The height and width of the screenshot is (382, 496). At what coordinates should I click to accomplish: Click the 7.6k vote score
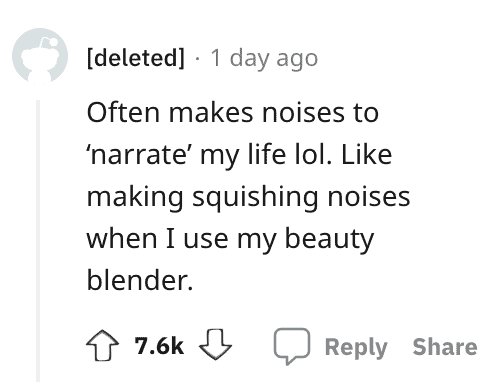point(159,346)
